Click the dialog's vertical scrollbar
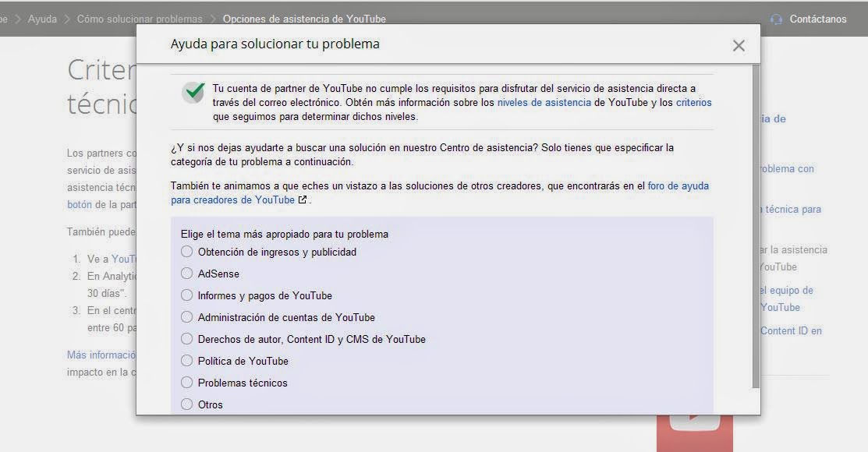This screenshot has height=452, width=868. point(756,226)
